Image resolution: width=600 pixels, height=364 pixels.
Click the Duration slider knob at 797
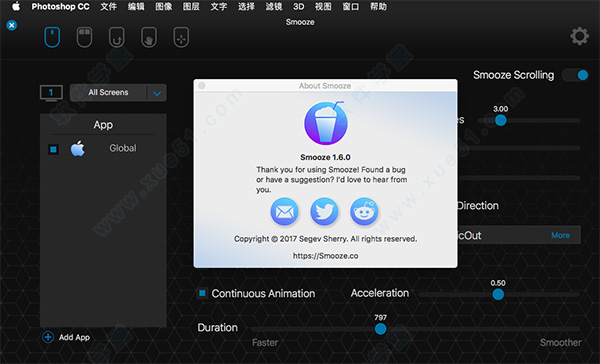(380, 329)
